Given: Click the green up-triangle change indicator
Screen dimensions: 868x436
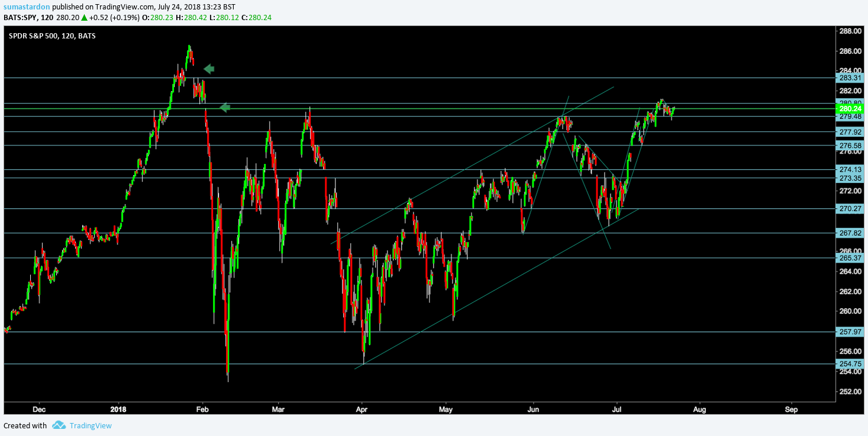Looking at the screenshot, I should coord(84,17).
